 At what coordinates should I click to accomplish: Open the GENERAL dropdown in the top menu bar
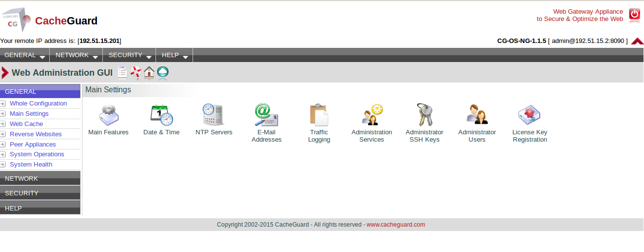tap(25, 55)
